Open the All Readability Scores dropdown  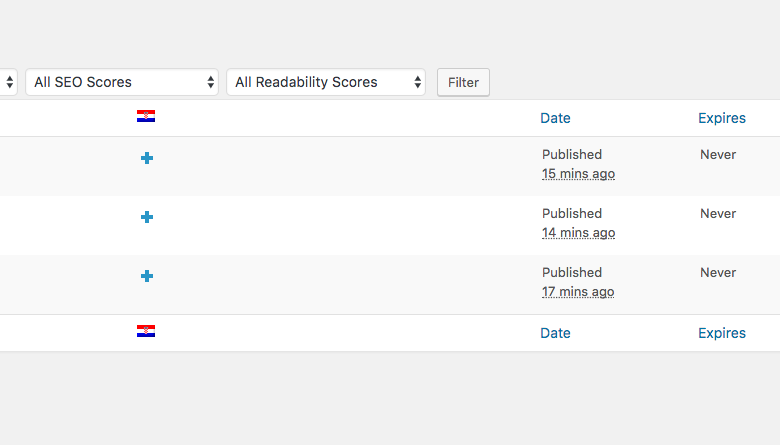(326, 82)
